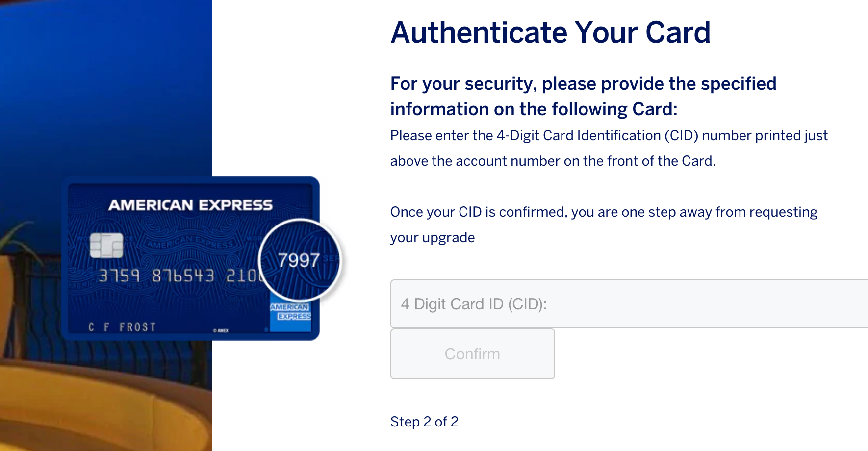Click the CID placeholder text in the field
The image size is (868, 451).
point(473,304)
